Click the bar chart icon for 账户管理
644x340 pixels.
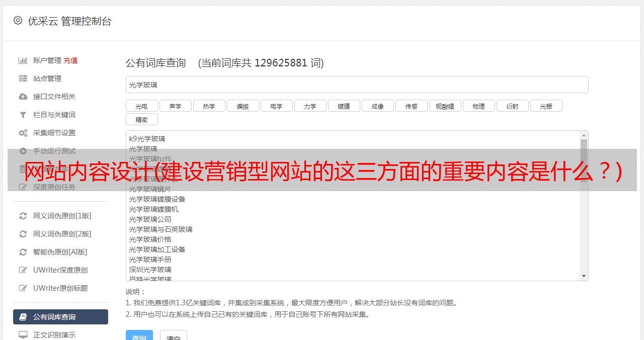23,60
